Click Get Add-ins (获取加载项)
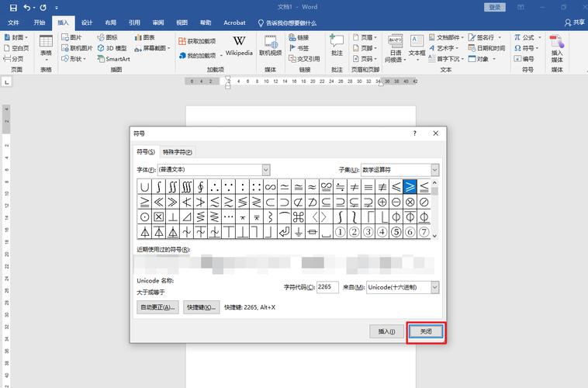The width and height of the screenshot is (588, 388). (197, 41)
